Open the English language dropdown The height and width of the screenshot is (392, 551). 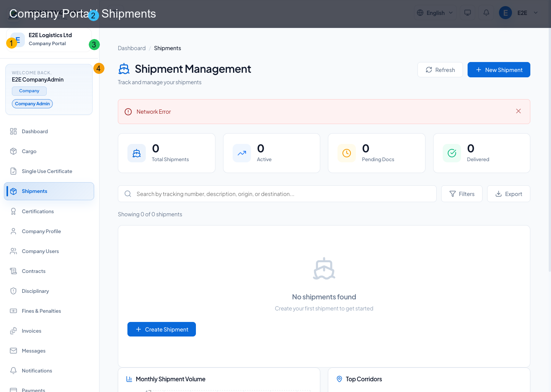coord(435,13)
